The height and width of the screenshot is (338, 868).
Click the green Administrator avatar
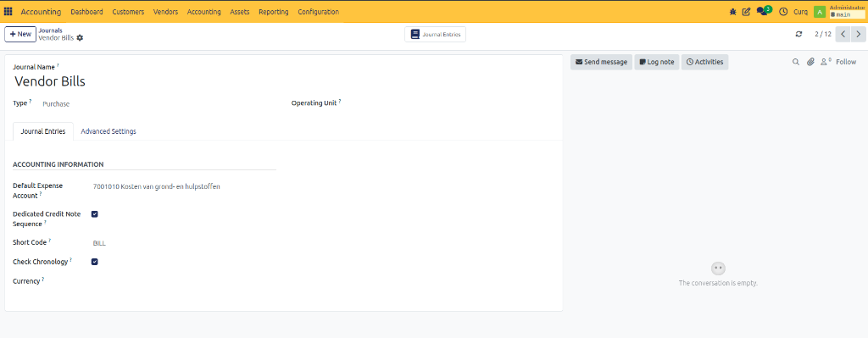click(x=820, y=12)
